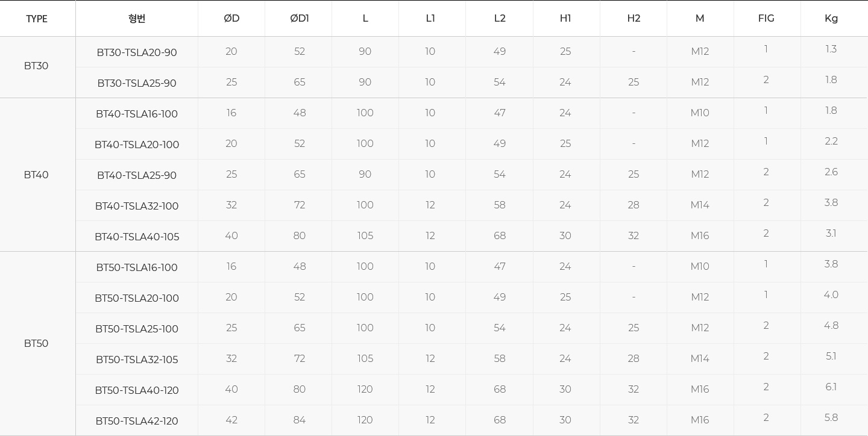Select the 84 ØD1 value in the last row
The width and height of the screenshot is (868, 436).
pyautogui.click(x=300, y=420)
